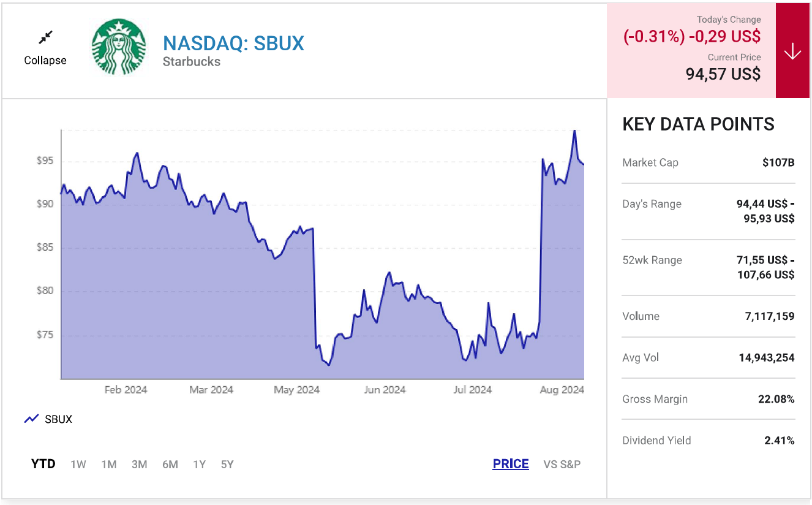The image size is (812, 505).
Task: Click the red down-arrow price indicator
Action: (x=792, y=51)
